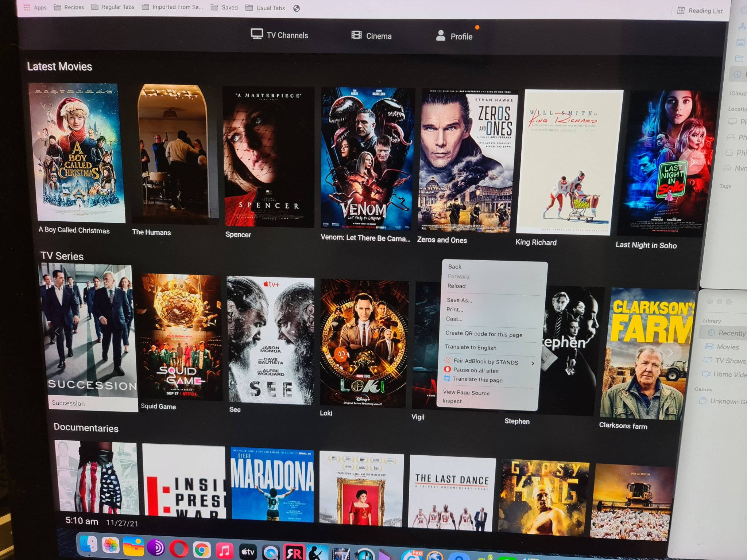Launch Opera from the Dock
The image size is (747, 560).
pos(178,549)
